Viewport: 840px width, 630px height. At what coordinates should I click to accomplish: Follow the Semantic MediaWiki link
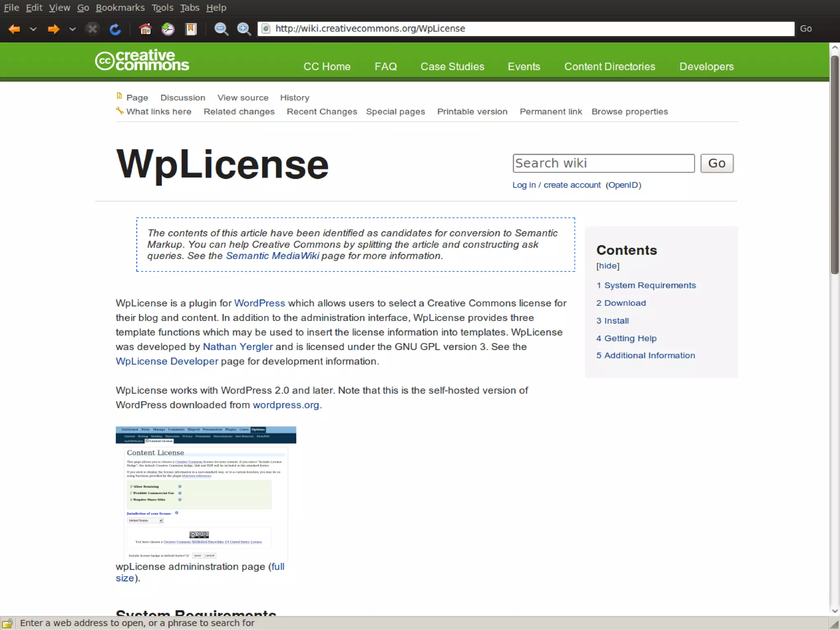[x=272, y=256]
